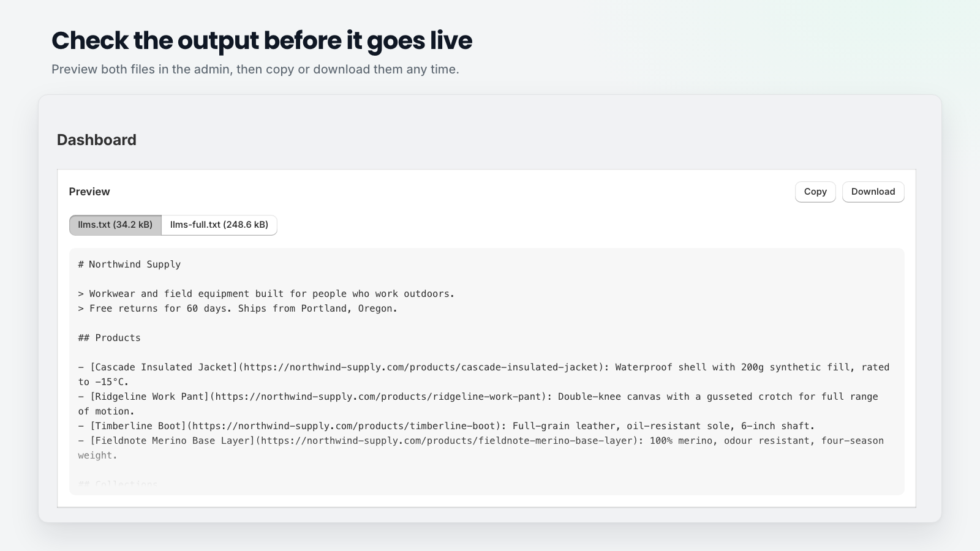
Task: Click the subtitle about previewing both files
Action: coord(255,69)
